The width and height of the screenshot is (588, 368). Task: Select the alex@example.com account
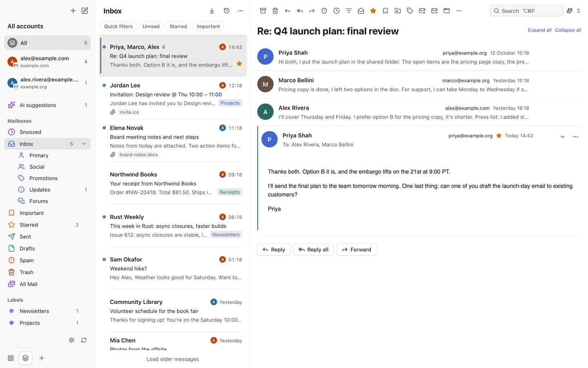[x=47, y=62]
